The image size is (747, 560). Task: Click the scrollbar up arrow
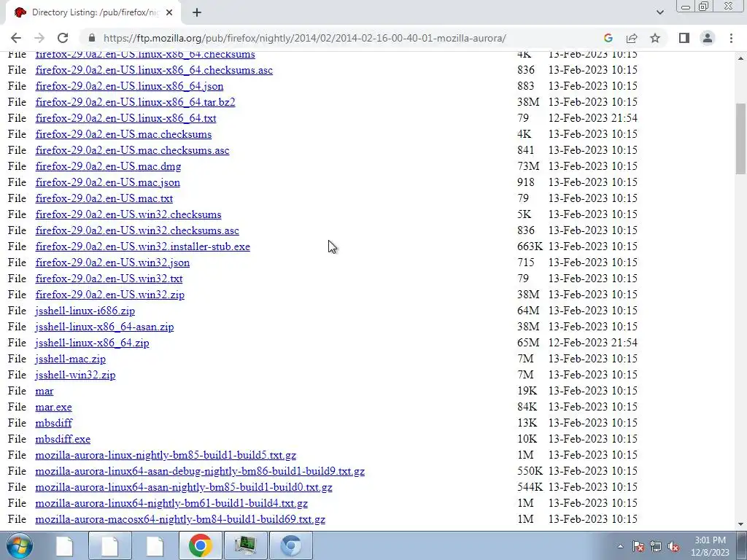(741, 58)
